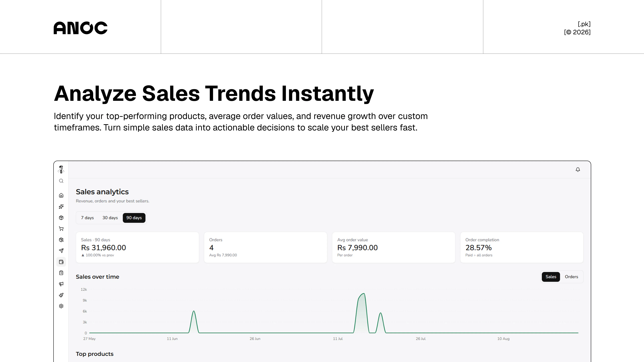The height and width of the screenshot is (362, 644).
Task: Click the Paid ÷ all orders note
Action: [x=479, y=255]
